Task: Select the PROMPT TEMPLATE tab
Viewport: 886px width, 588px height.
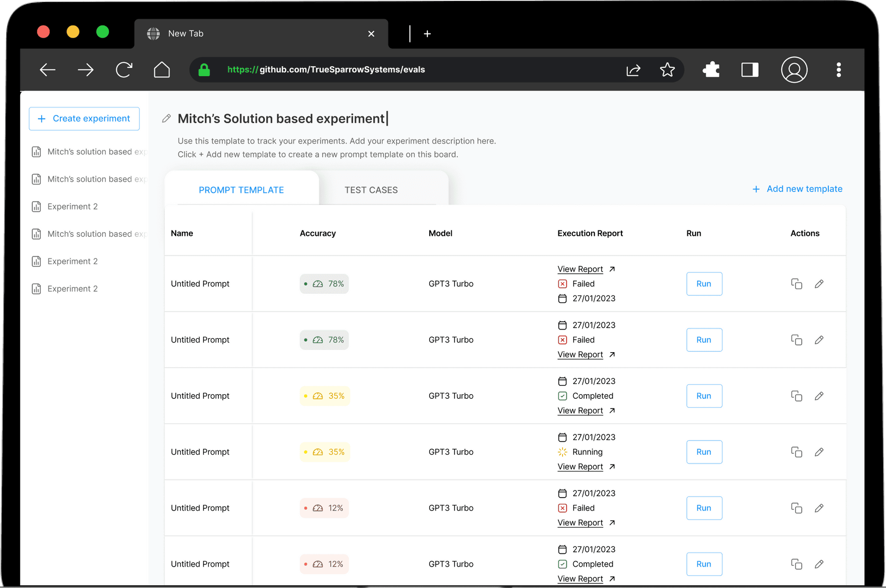Action: [241, 190]
